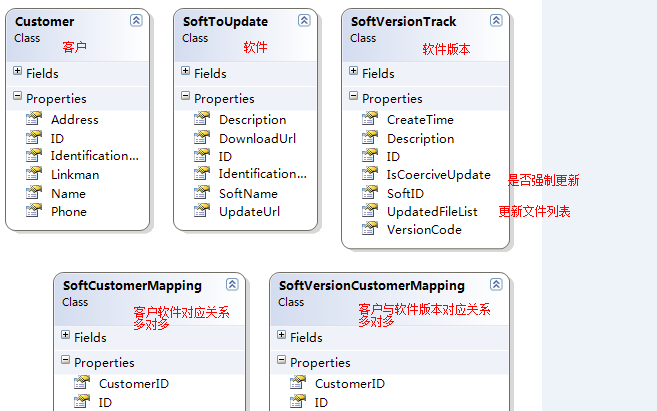This screenshot has width=657, height=411.
Task: Click the IsCoerciveUpdate property icon
Action: coord(370,173)
